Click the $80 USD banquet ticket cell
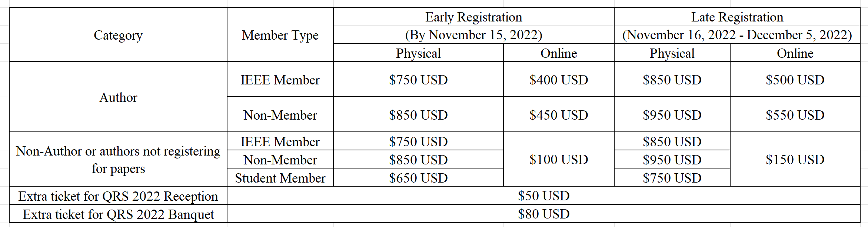 tap(543, 214)
